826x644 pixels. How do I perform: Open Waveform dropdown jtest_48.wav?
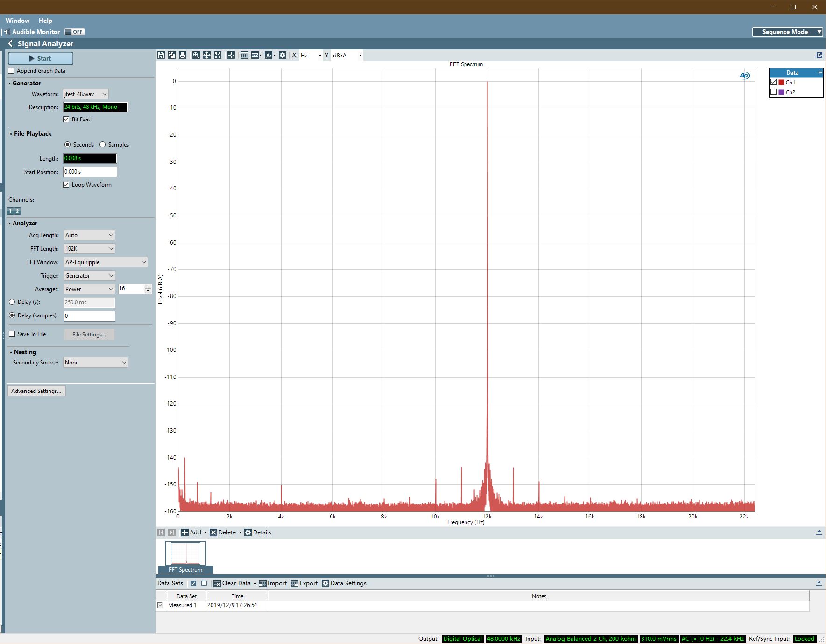86,94
